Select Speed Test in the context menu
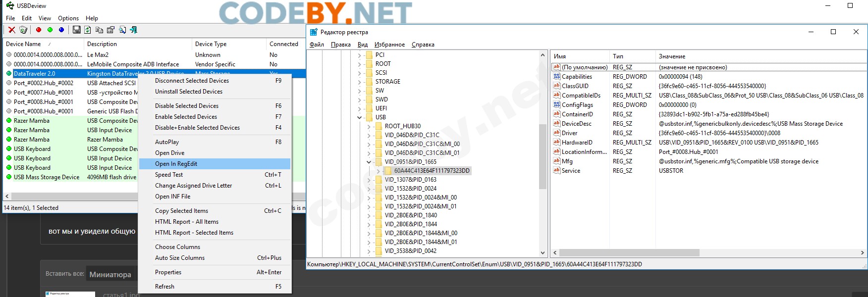Image resolution: width=868 pixels, height=297 pixels. (215, 175)
